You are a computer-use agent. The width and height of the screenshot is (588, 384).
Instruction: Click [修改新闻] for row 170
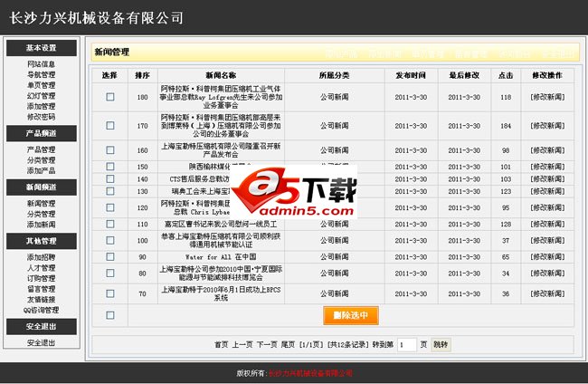click(547, 126)
